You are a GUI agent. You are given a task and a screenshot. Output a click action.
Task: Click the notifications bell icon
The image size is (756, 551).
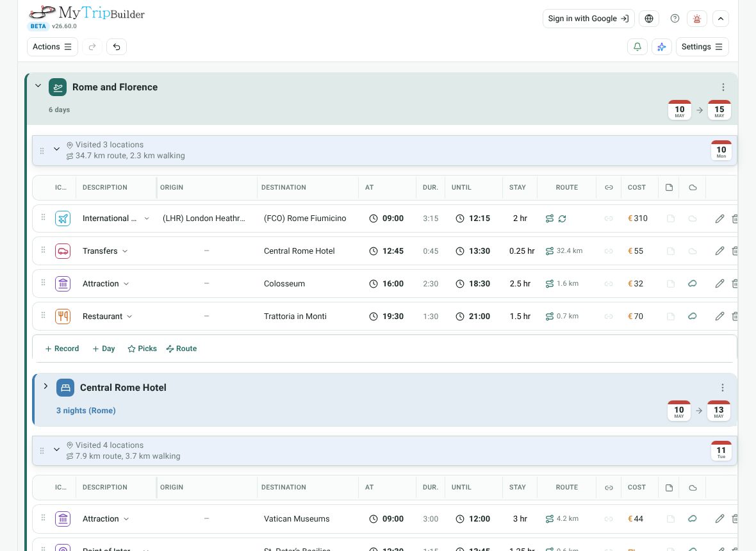click(x=637, y=47)
